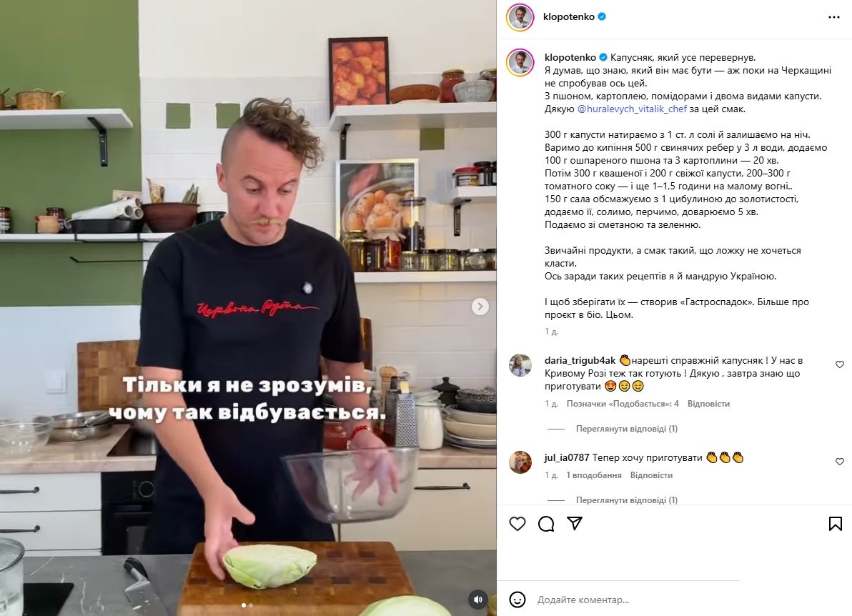Screen dimensions: 852x616
Task: Open daria_trigub4ak's profile picture
Action: [x=520, y=365]
